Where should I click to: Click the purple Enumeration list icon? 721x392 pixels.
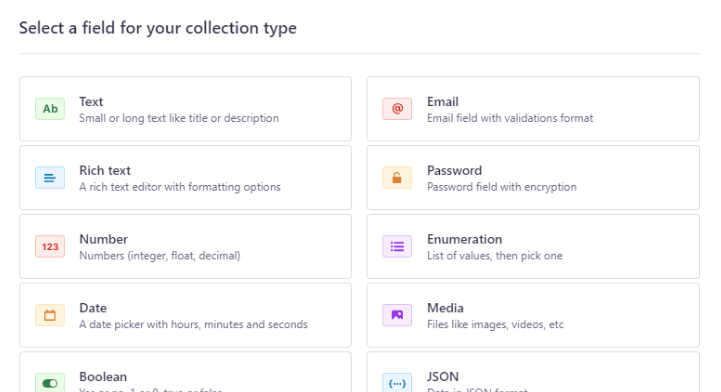coord(397,247)
